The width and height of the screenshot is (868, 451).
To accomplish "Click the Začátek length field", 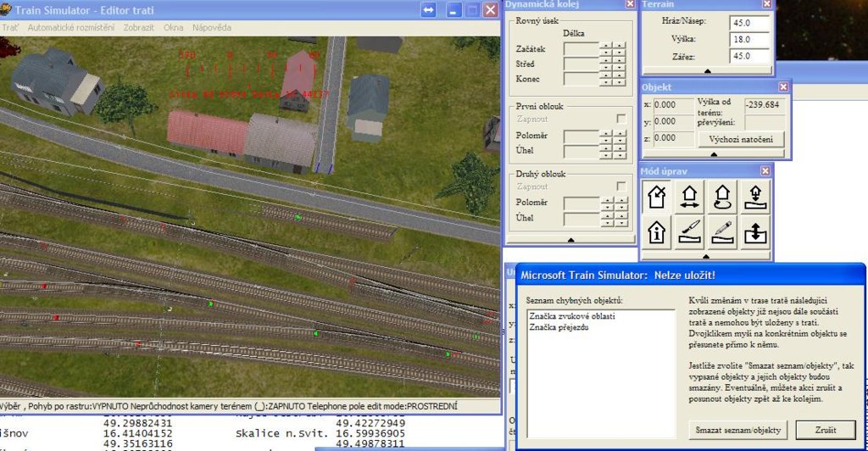I will pos(581,48).
